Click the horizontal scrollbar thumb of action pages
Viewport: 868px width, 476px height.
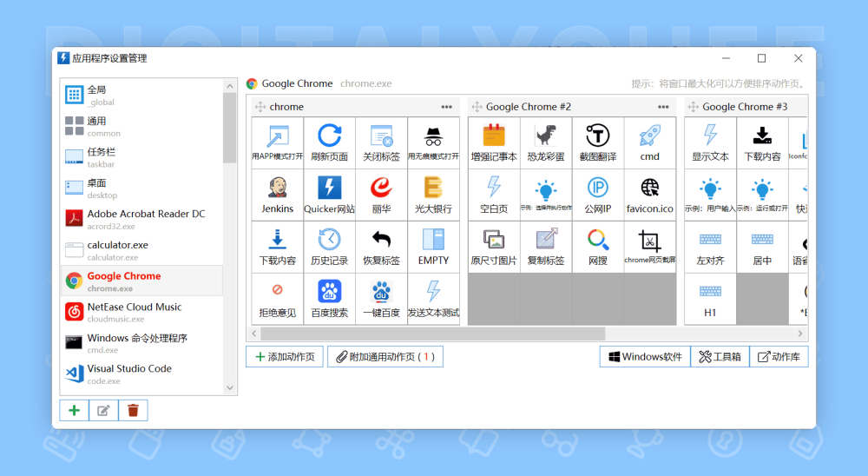point(433,334)
